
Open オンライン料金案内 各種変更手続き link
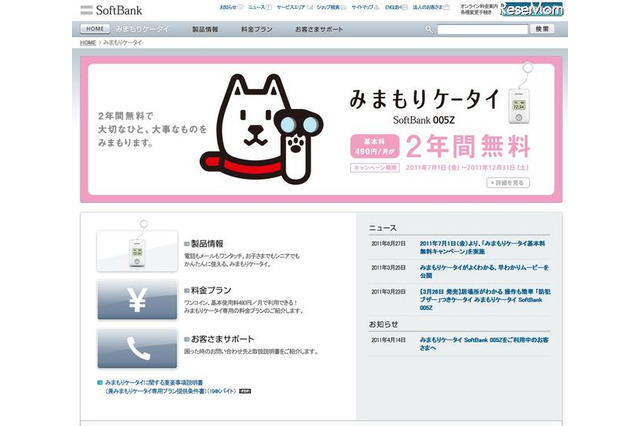pos(479,9)
